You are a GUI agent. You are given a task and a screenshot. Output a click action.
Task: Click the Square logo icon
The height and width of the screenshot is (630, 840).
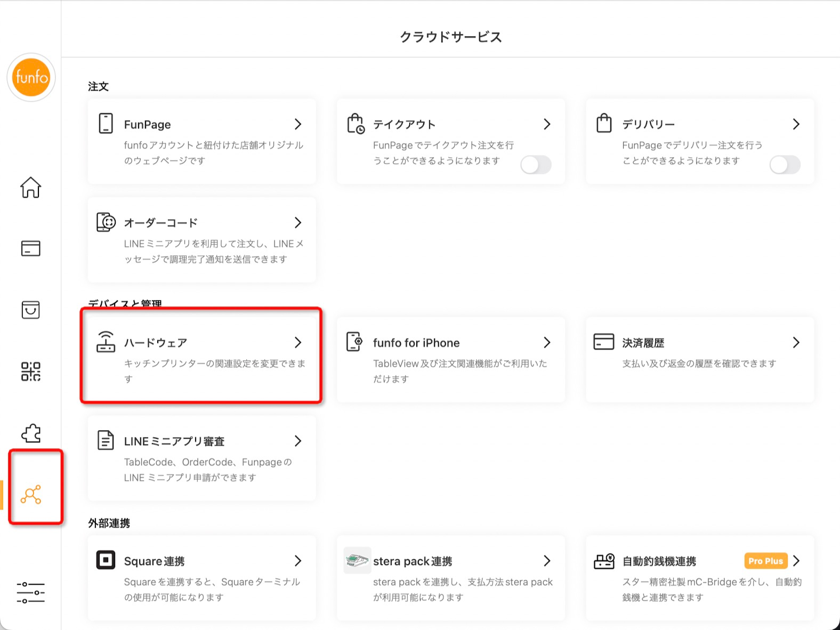click(x=106, y=560)
